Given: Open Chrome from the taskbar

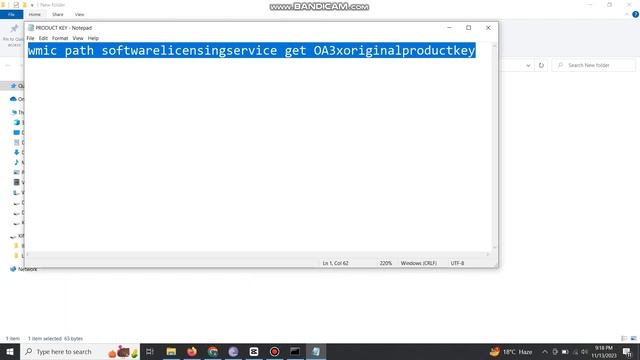Looking at the screenshot, I should click(x=213, y=351).
